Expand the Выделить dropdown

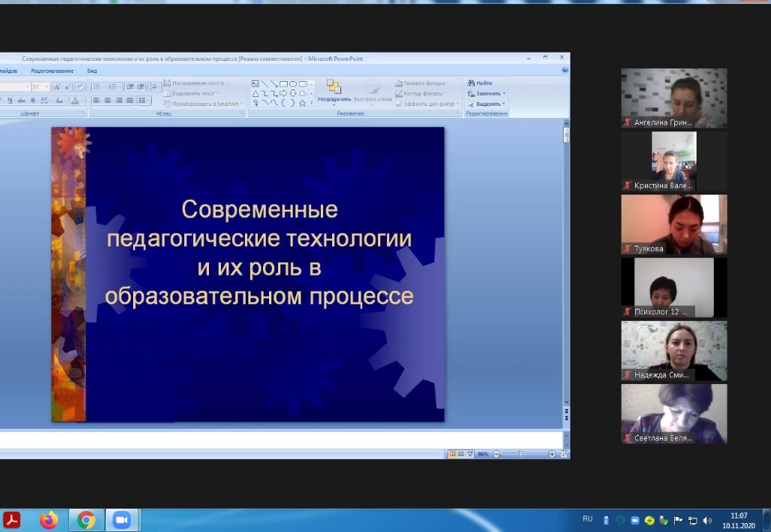coord(504,104)
